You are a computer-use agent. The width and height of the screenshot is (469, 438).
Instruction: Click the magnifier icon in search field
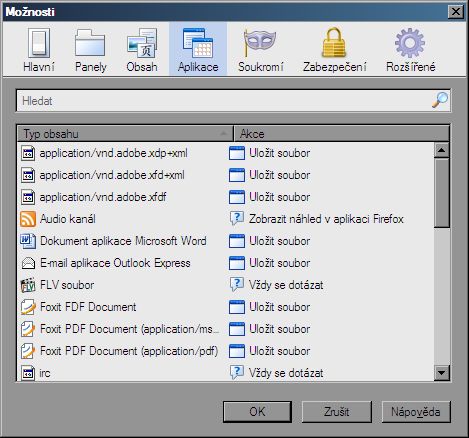point(440,100)
